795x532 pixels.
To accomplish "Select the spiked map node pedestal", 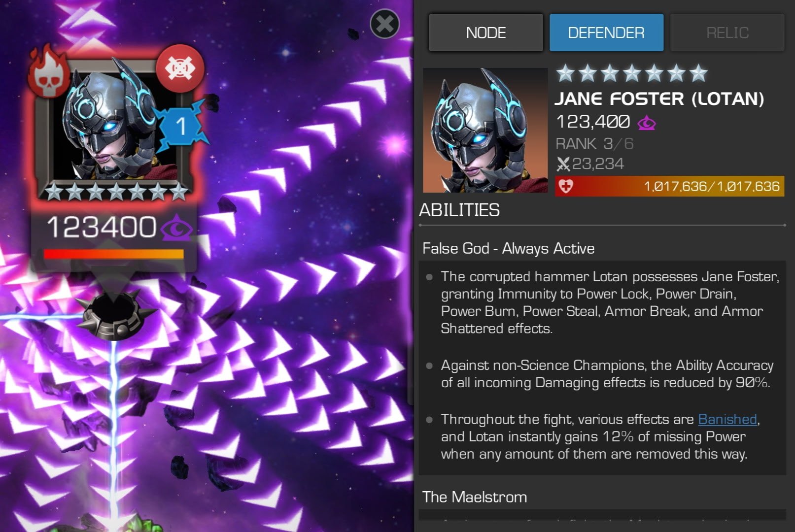I will coord(114,314).
